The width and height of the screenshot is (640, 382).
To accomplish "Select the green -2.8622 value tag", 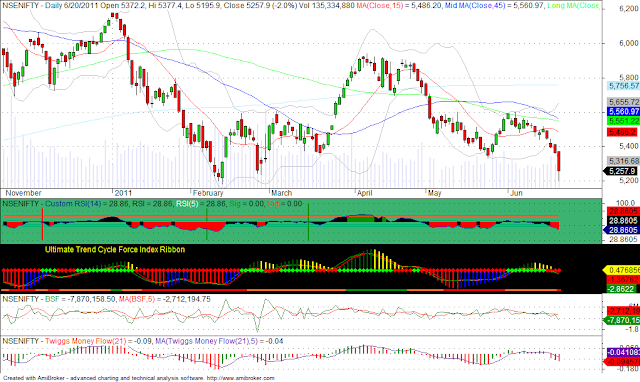I will 621,289.
